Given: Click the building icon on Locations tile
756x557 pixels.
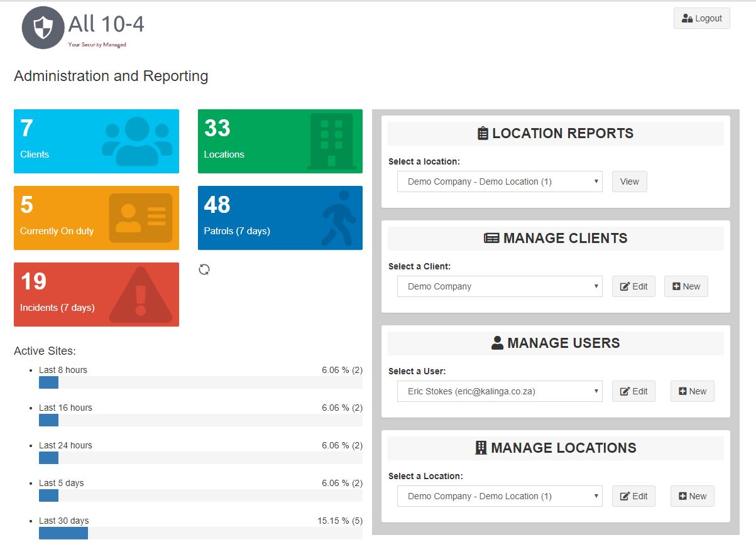Looking at the screenshot, I should [331, 141].
